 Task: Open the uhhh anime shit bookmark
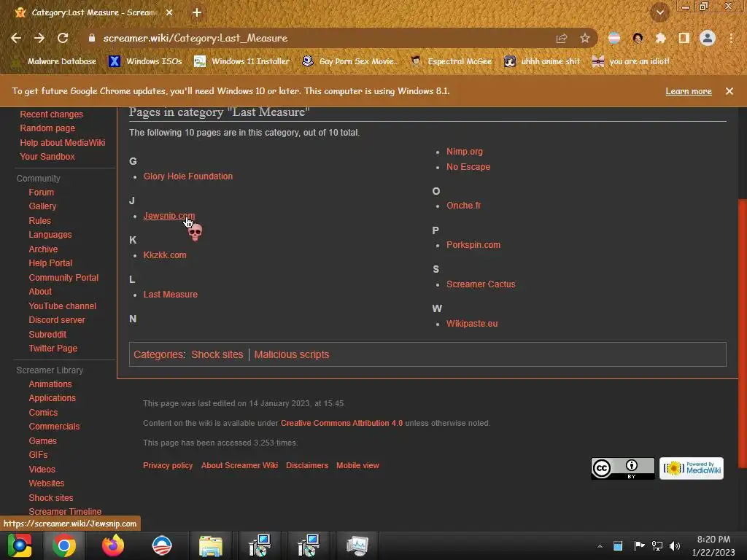[x=543, y=61]
